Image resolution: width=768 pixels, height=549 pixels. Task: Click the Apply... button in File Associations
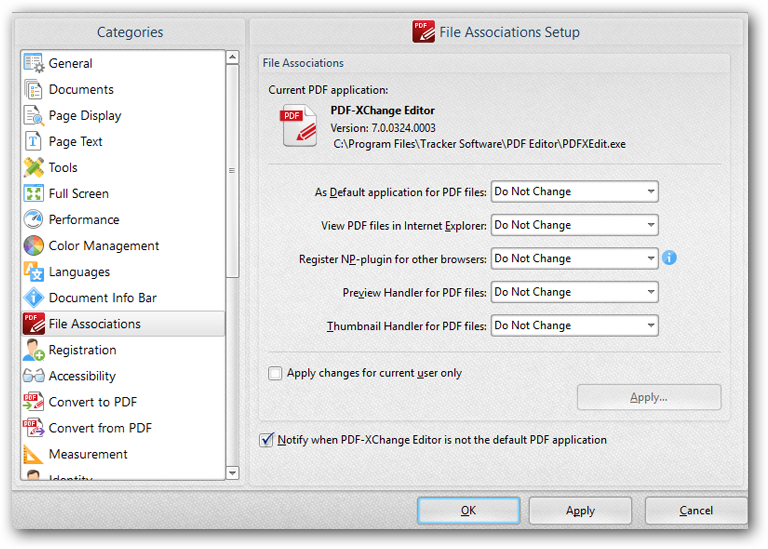click(x=649, y=397)
